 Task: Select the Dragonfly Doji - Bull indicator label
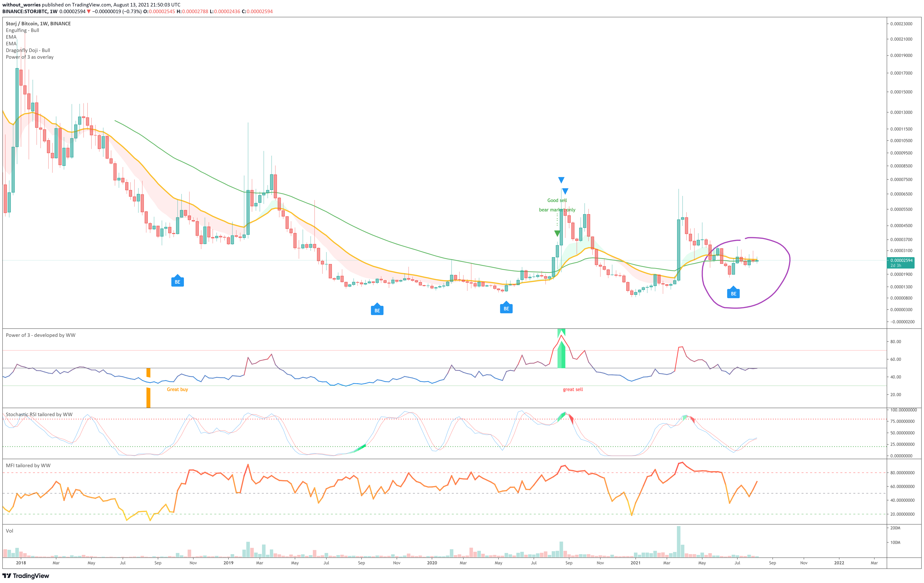tap(28, 50)
